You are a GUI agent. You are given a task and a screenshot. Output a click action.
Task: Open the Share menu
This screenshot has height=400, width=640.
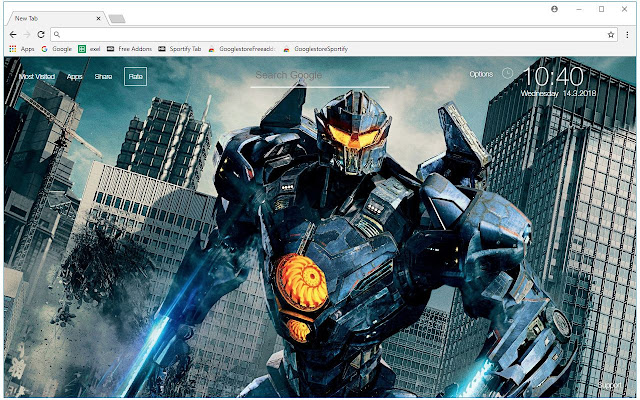(x=103, y=76)
